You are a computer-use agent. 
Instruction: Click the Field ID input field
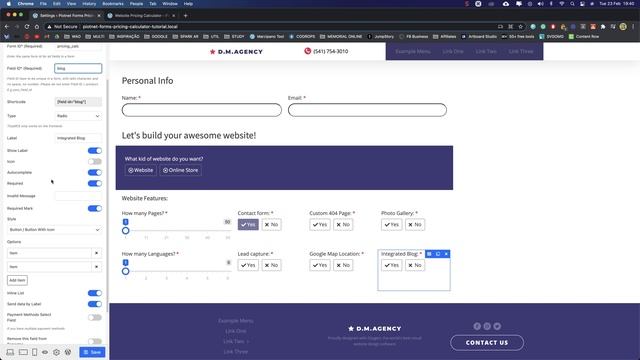pyautogui.click(x=78, y=68)
